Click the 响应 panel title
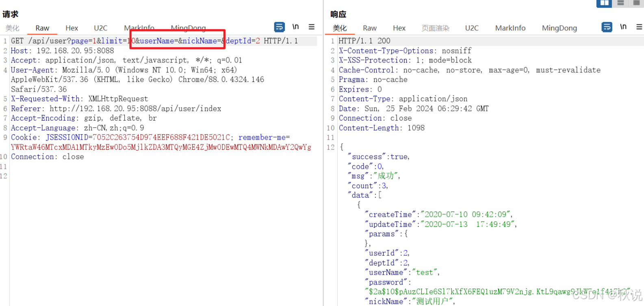The image size is (644, 306). pyautogui.click(x=338, y=14)
